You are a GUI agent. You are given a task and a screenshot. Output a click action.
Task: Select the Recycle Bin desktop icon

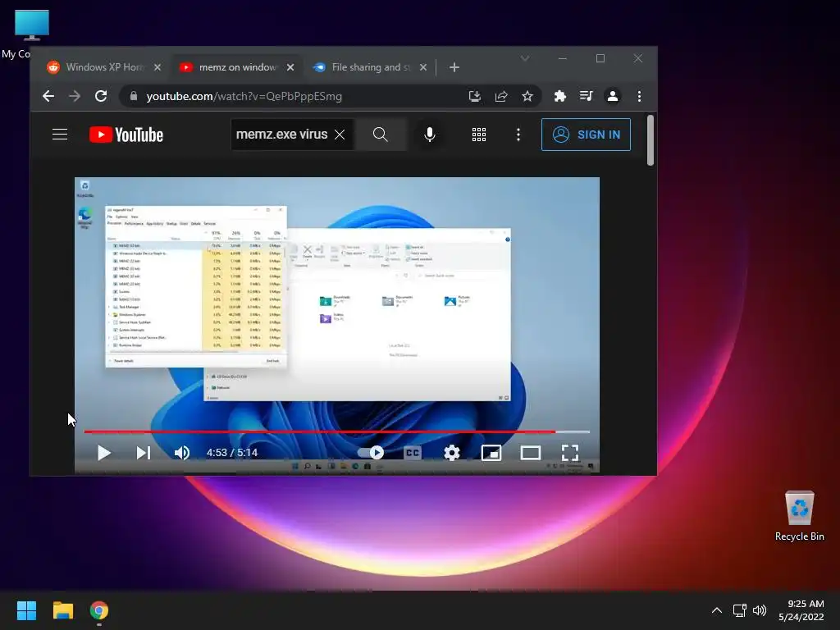[799, 516]
